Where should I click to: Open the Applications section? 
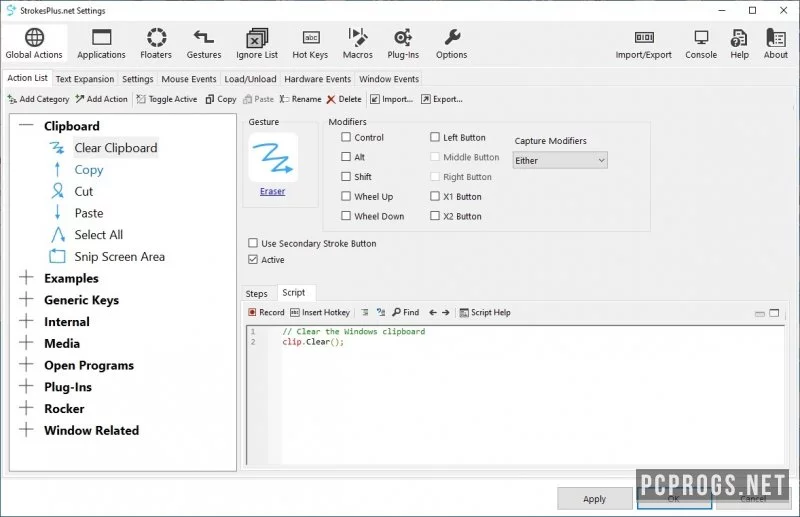click(x=101, y=44)
